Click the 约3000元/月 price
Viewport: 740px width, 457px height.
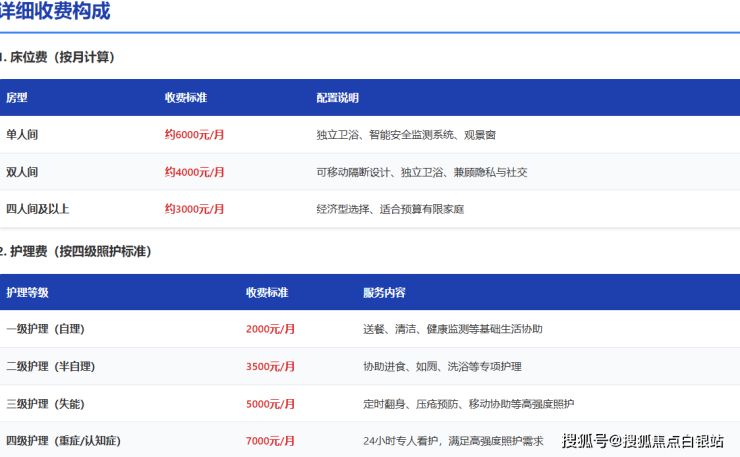pos(194,209)
